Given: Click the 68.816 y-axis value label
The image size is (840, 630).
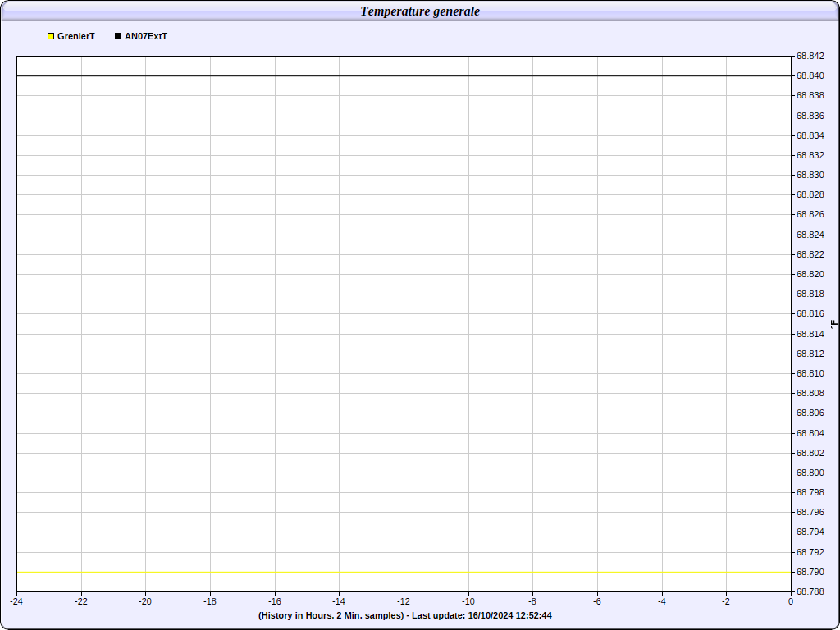Looking at the screenshot, I should point(810,314).
